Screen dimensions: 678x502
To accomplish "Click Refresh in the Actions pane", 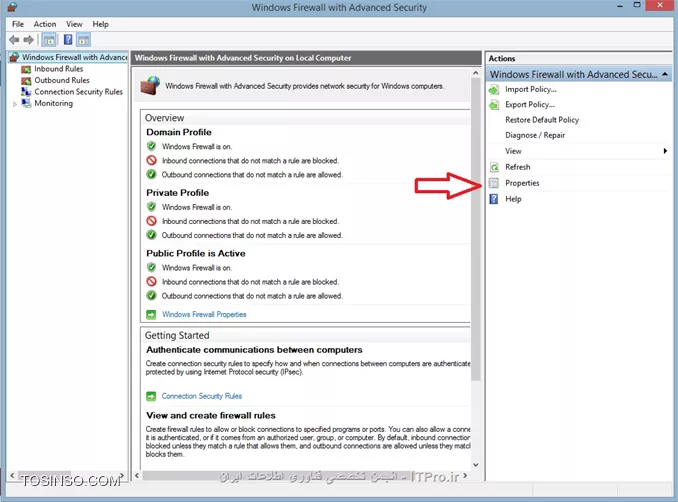I will [x=518, y=167].
